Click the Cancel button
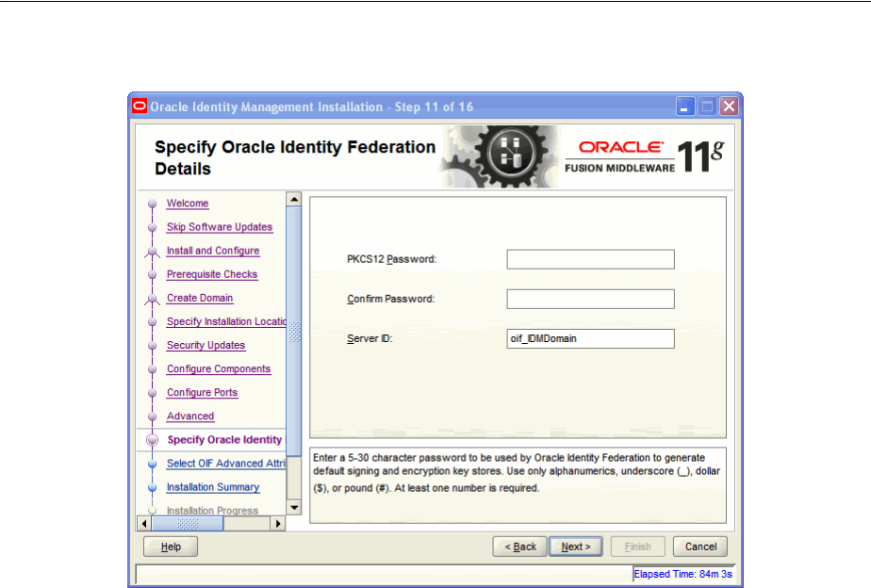Screen dimensions: 871x588 click(700, 547)
